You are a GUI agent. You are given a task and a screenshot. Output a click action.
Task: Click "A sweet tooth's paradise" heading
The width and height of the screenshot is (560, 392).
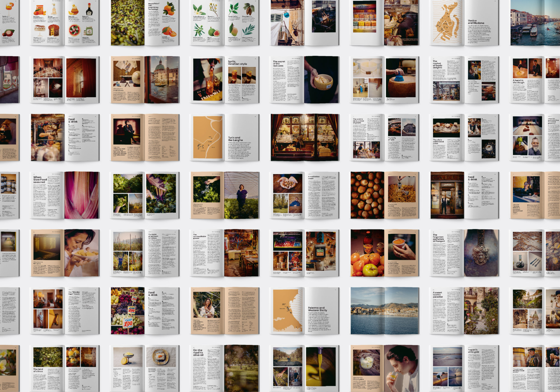[438, 295]
